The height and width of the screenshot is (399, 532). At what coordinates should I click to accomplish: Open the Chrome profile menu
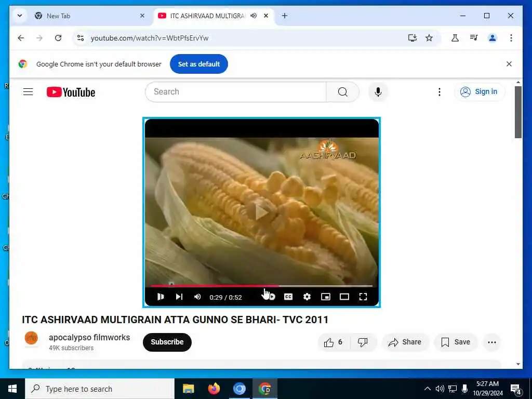tap(493, 38)
